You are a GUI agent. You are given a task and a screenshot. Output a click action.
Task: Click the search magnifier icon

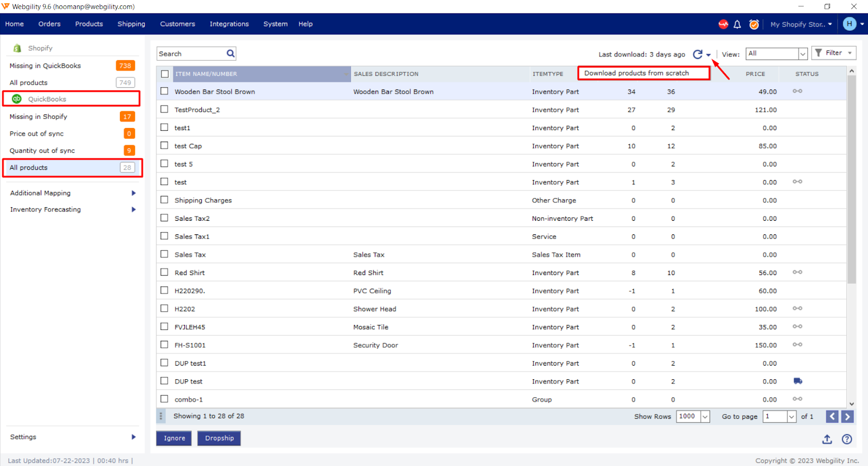[x=231, y=54]
